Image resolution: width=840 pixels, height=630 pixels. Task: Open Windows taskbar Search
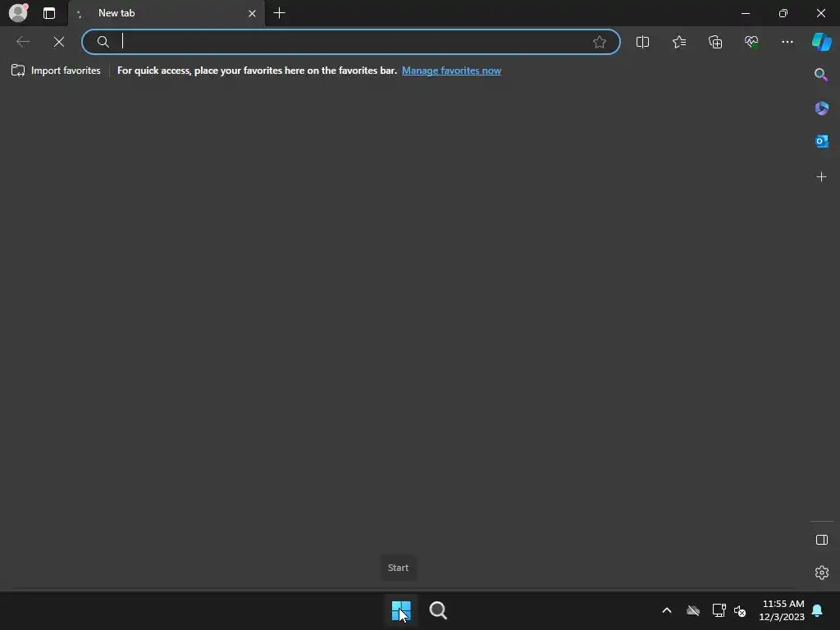point(438,610)
